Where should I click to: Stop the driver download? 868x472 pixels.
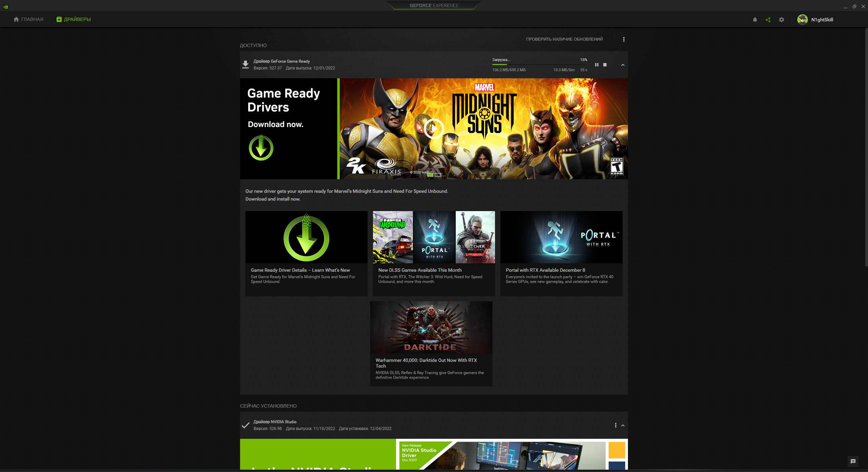tap(605, 65)
